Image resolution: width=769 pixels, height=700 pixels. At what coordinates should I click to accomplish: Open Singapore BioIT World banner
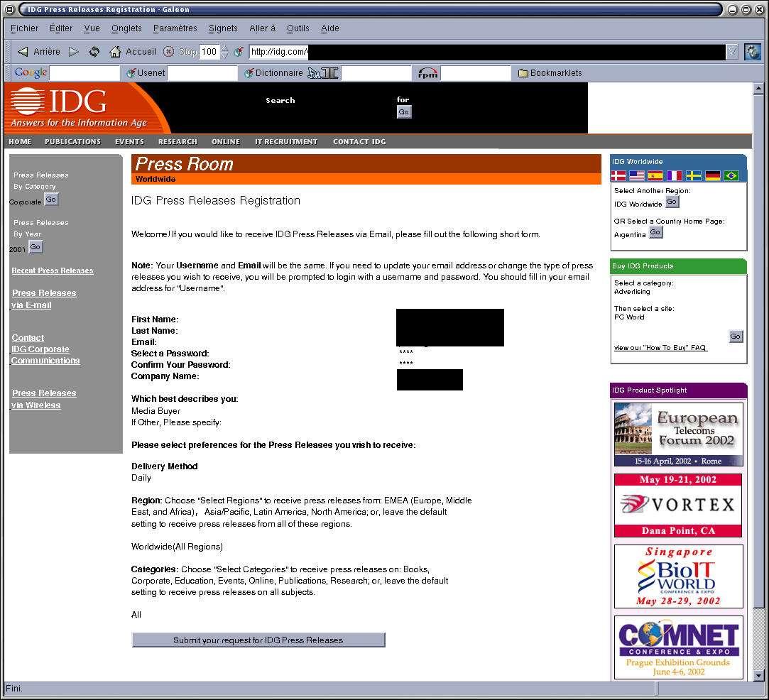[678, 576]
